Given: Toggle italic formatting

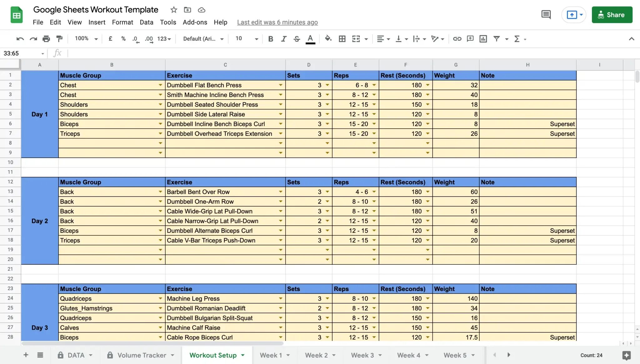Looking at the screenshot, I should (283, 39).
